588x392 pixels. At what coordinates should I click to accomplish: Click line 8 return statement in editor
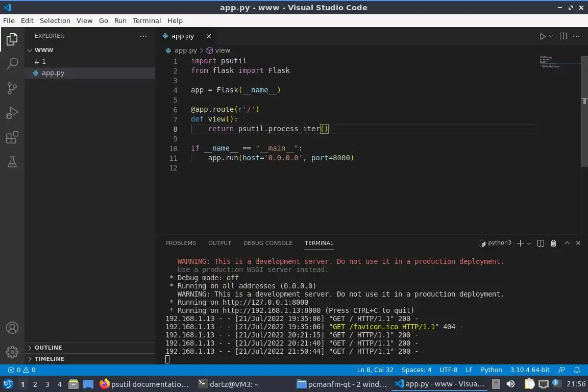click(x=268, y=129)
